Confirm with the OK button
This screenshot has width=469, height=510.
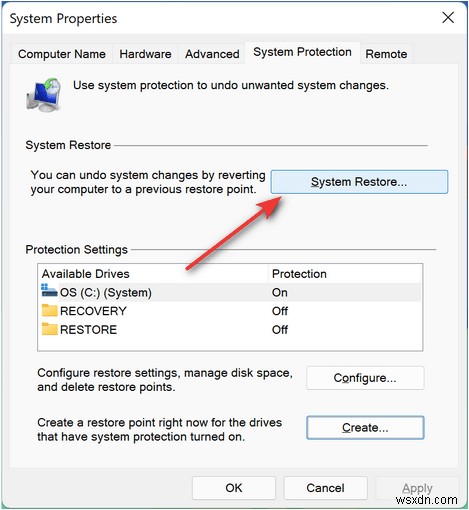[234, 488]
